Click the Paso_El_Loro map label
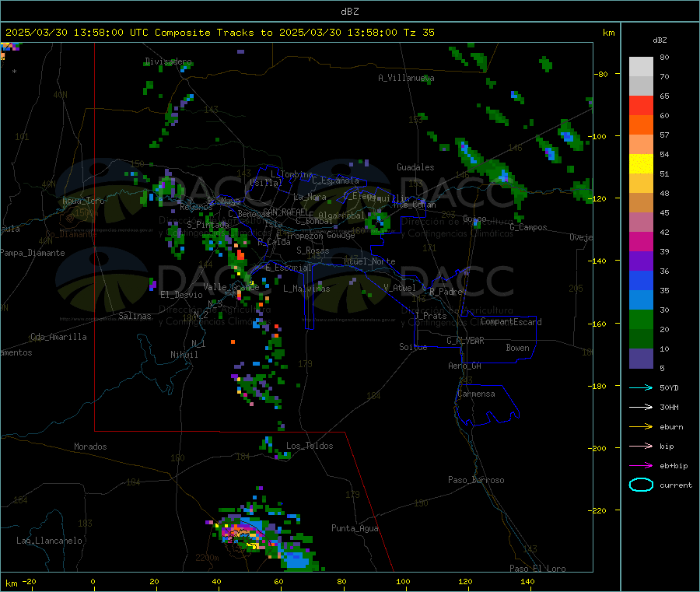Viewport: 700px width, 592px height. [x=538, y=569]
